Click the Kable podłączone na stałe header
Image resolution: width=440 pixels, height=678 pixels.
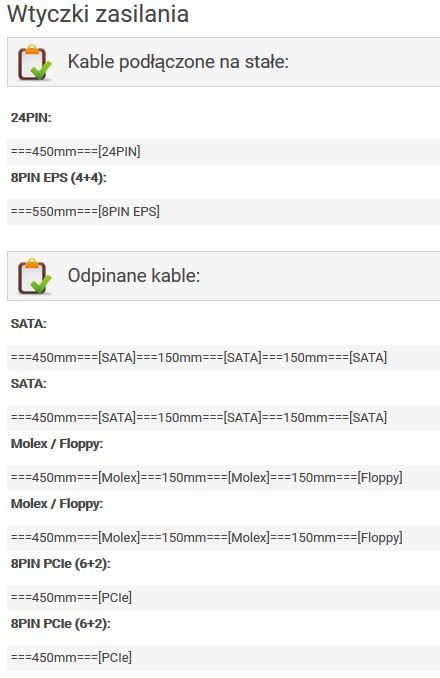[223, 62]
